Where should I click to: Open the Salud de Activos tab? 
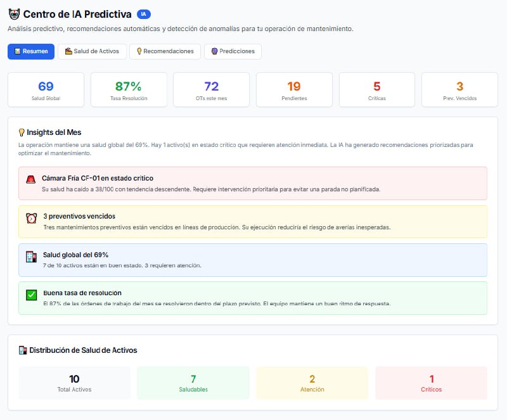click(92, 51)
